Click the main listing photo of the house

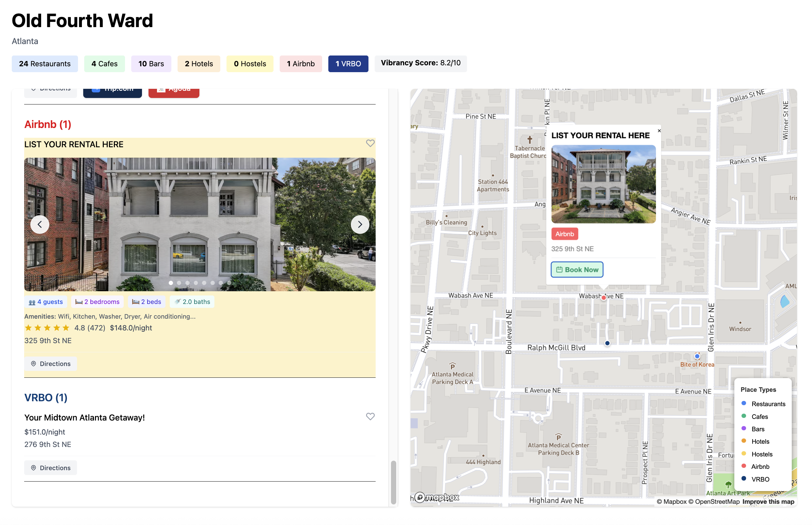[200, 224]
